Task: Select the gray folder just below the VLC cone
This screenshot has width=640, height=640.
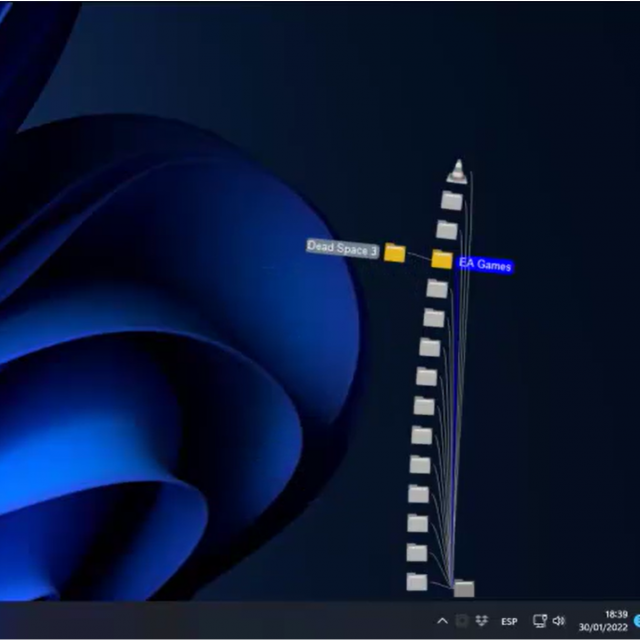Action: (452, 200)
